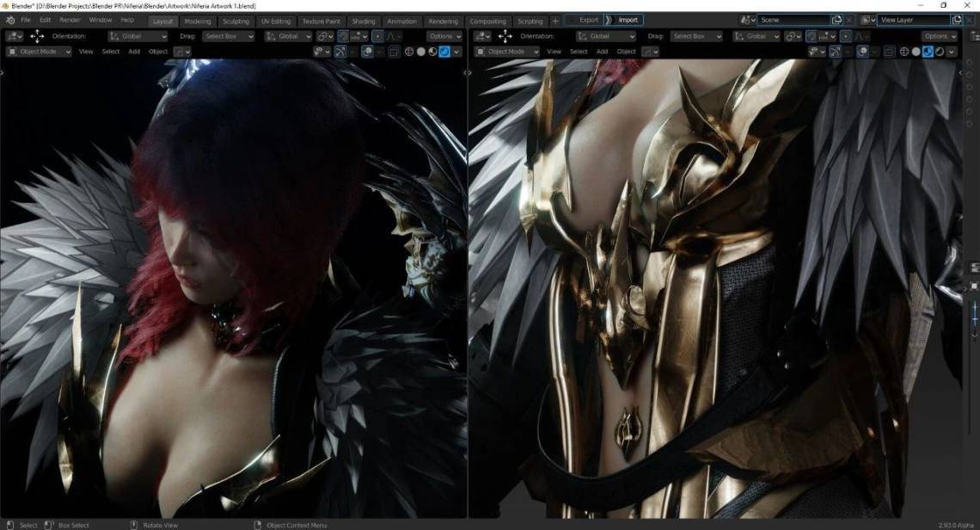The image size is (980, 530).
Task: Toggle gizmo display in left viewport
Action: 340,52
